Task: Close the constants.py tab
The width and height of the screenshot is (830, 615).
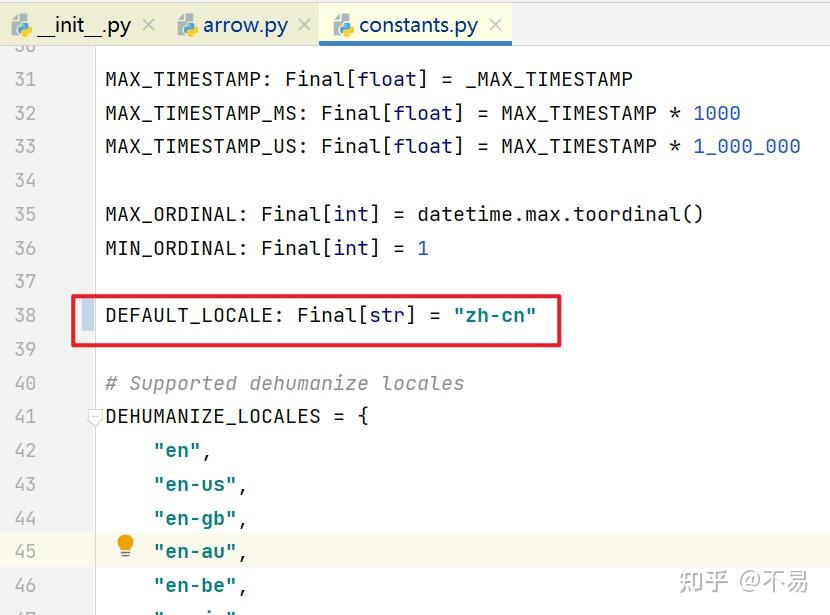Action: [495, 24]
